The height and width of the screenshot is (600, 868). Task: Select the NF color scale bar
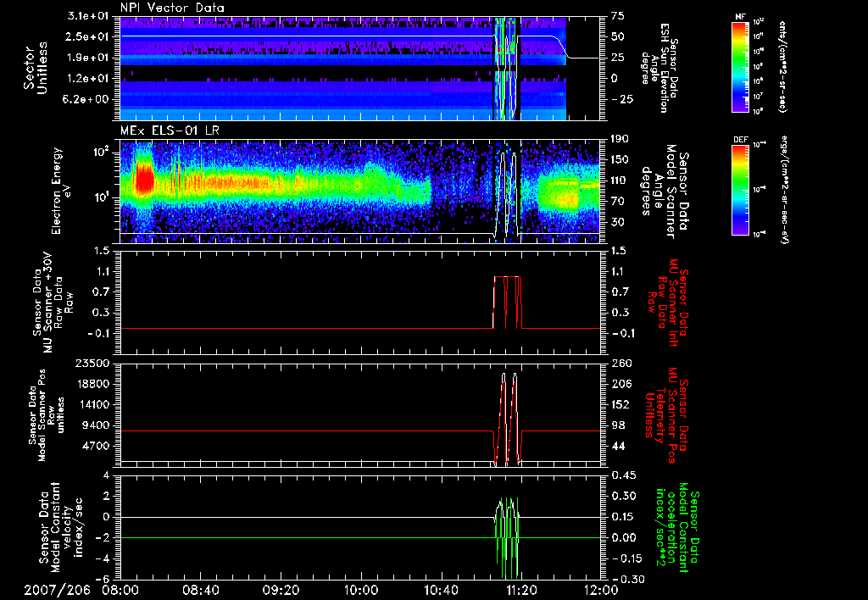[x=740, y=66]
